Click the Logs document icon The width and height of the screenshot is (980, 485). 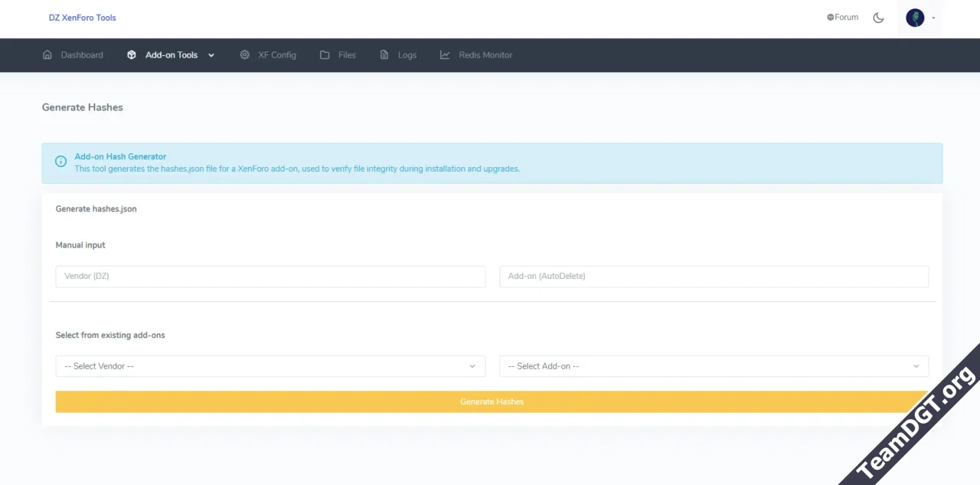(x=384, y=55)
